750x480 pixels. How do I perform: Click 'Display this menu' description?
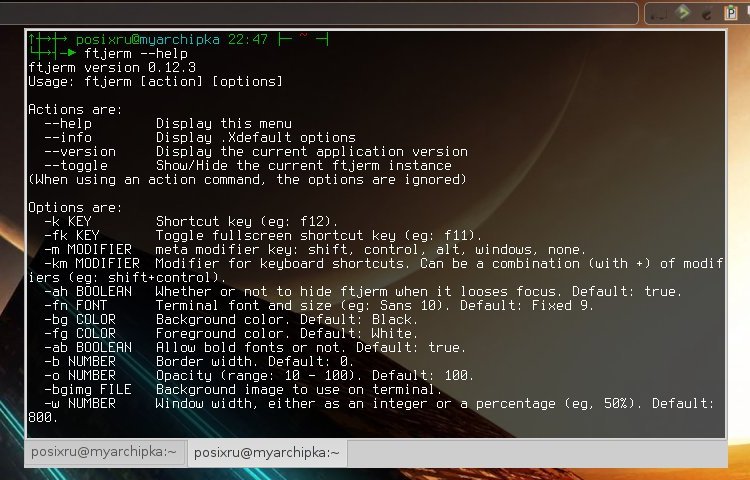(224, 123)
